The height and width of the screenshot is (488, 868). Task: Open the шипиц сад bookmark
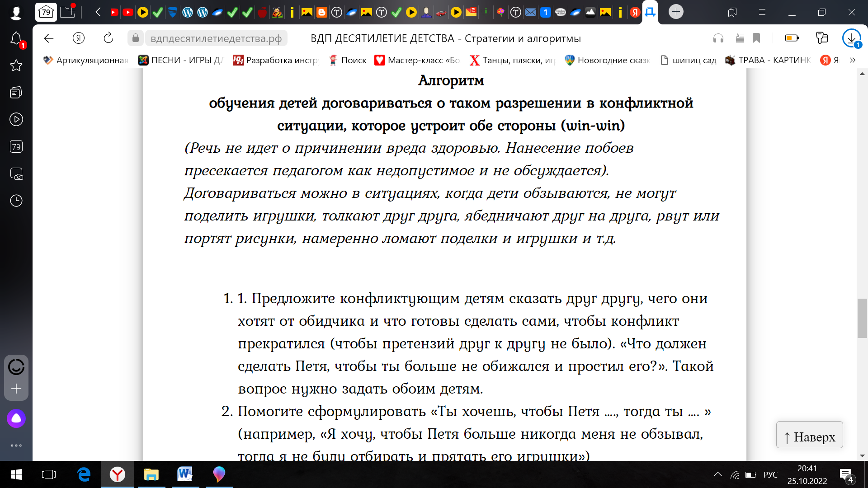tap(688, 60)
